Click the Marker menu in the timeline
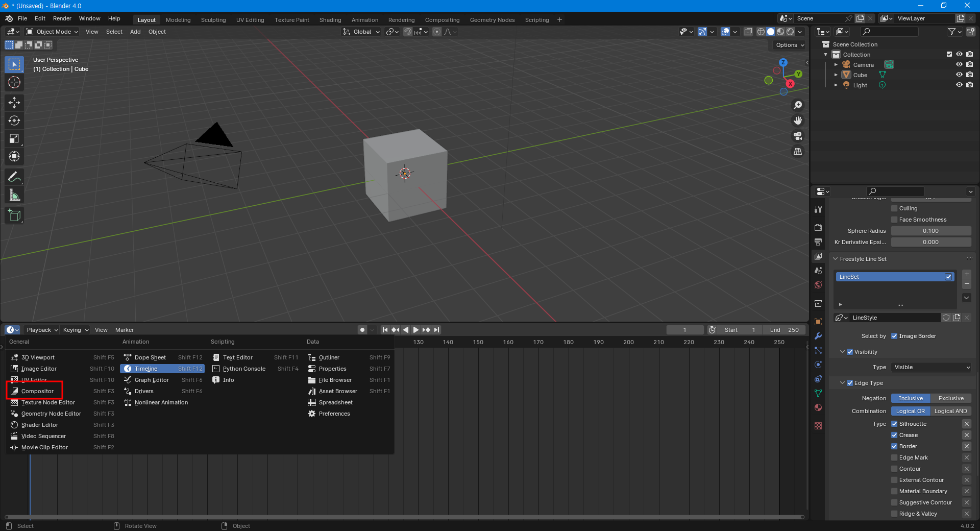This screenshot has height=531, width=980. point(125,330)
